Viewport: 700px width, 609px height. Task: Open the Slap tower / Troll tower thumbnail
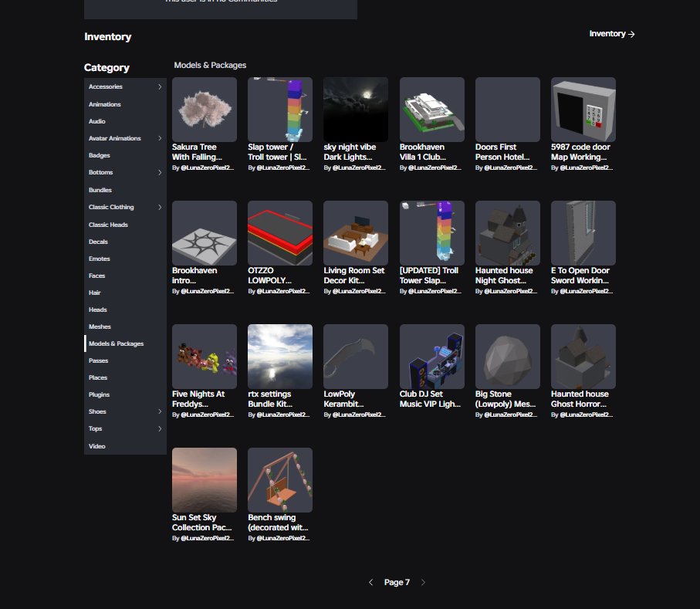click(280, 110)
